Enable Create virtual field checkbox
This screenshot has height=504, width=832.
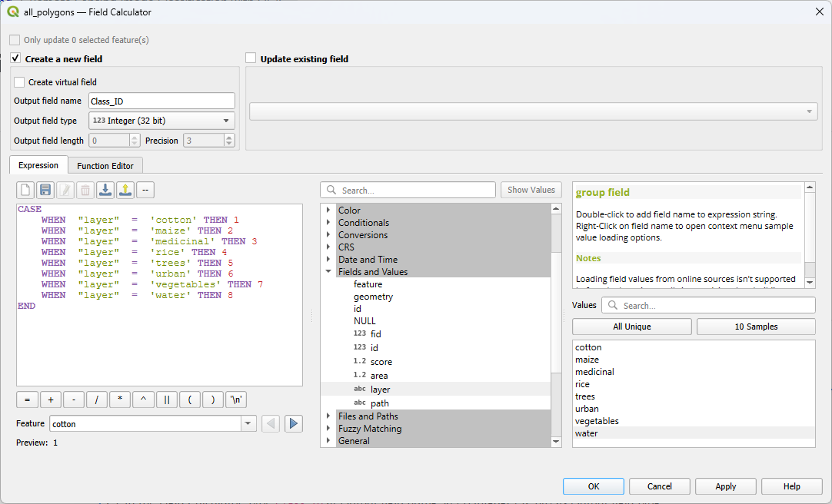(x=19, y=82)
